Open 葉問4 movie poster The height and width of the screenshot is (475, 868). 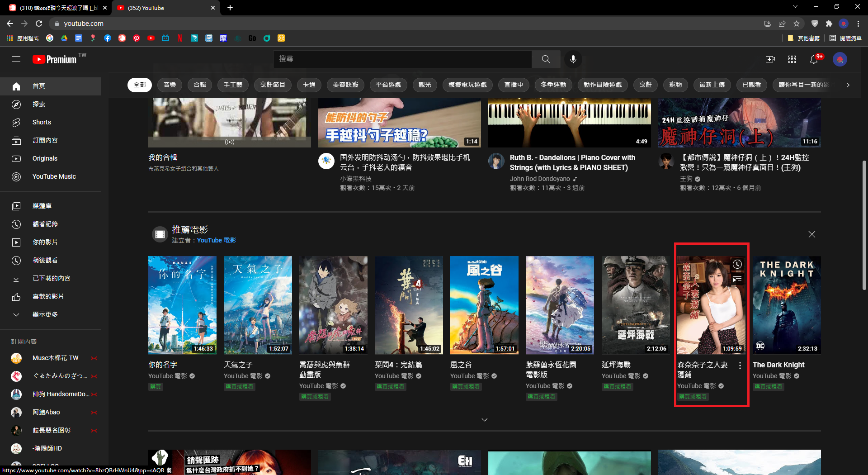pos(409,305)
